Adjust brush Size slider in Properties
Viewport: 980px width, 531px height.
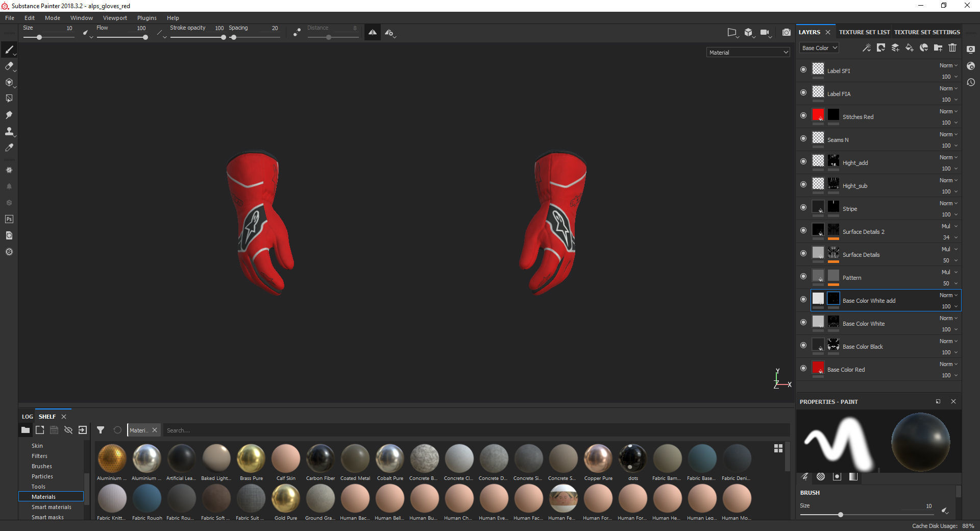pos(840,515)
